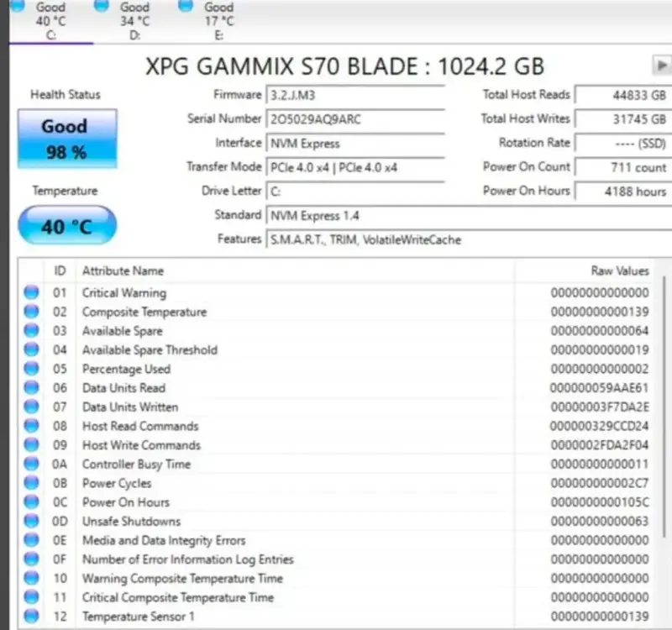Click status icon for Data Units Written

[31, 407]
